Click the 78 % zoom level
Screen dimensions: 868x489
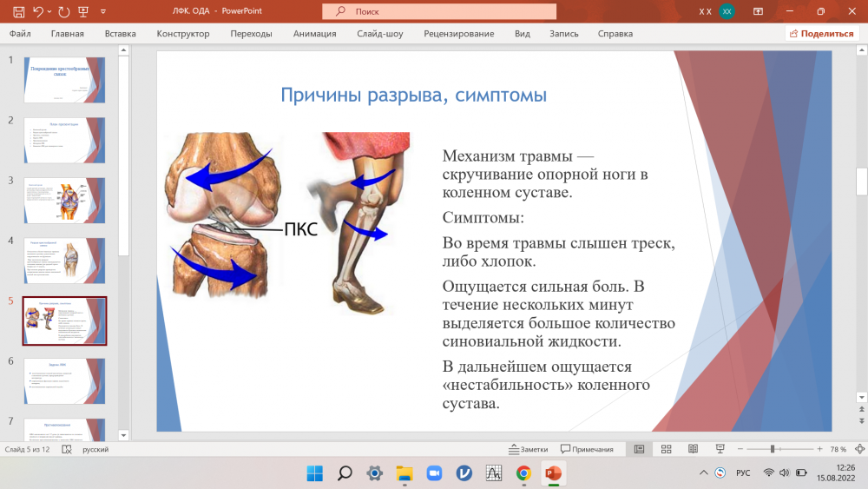[838, 449]
